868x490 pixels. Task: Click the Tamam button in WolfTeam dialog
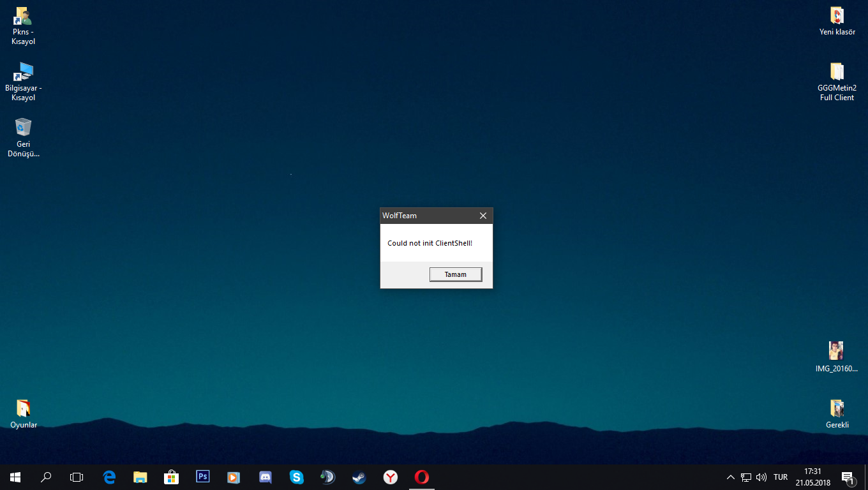456,274
